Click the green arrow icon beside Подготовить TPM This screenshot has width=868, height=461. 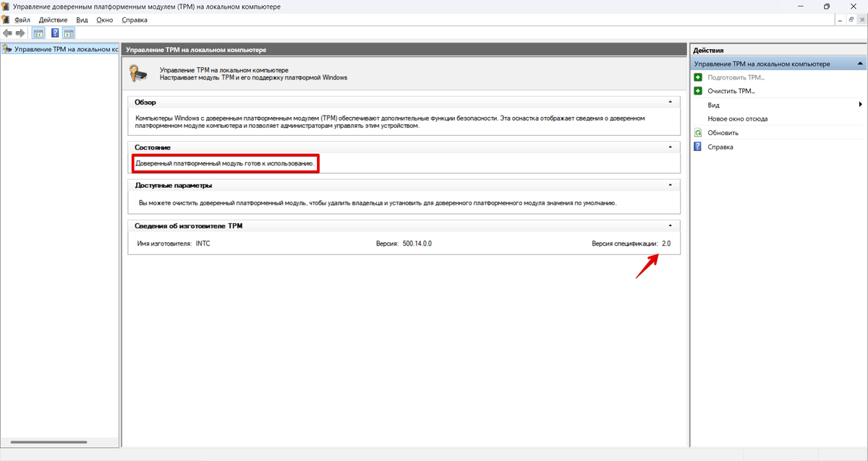point(698,77)
